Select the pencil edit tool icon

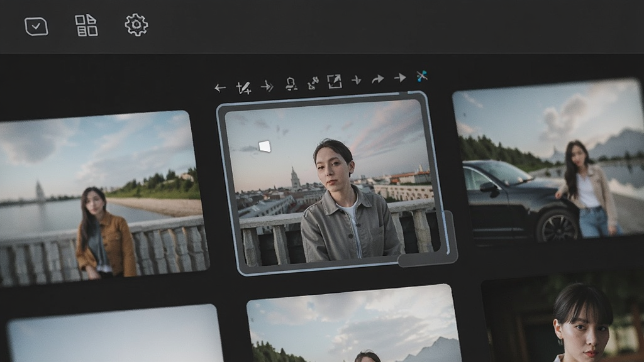[243, 87]
